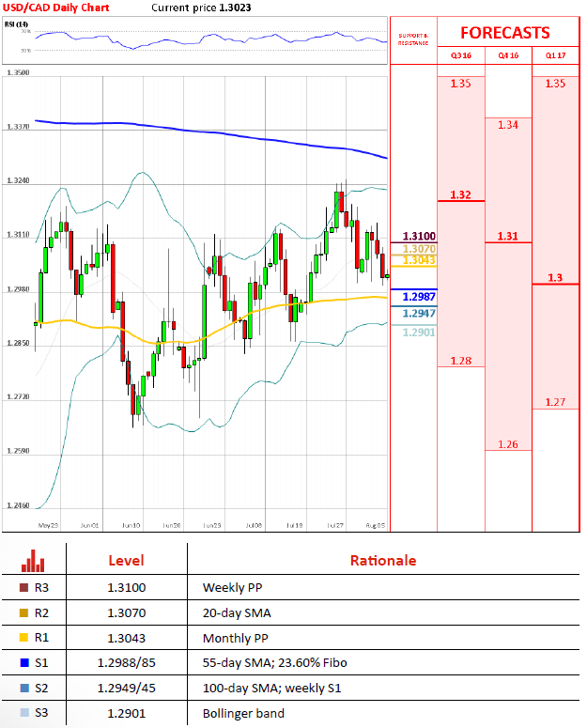Click the Weekly PP rationale
587x728 pixels.
[233, 588]
